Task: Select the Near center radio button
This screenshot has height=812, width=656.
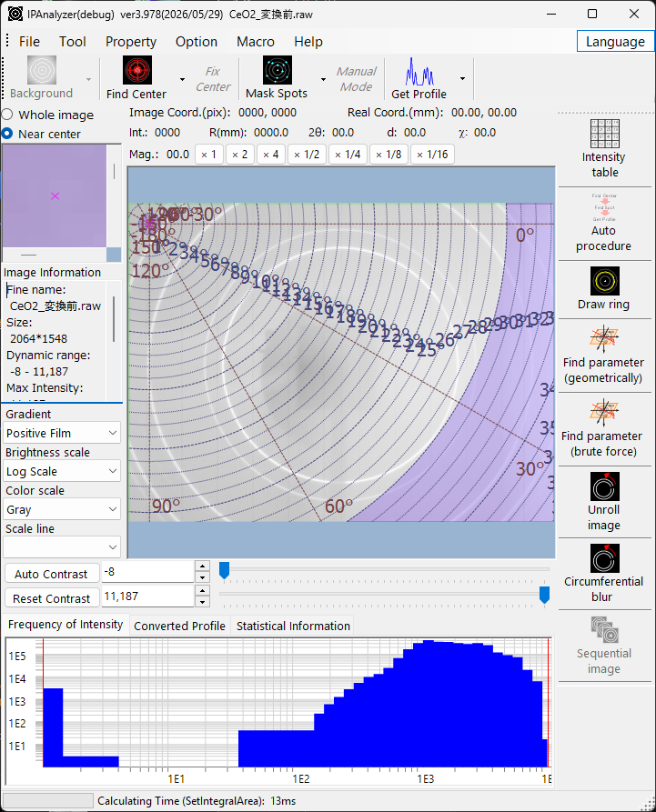Action: coord(7,134)
